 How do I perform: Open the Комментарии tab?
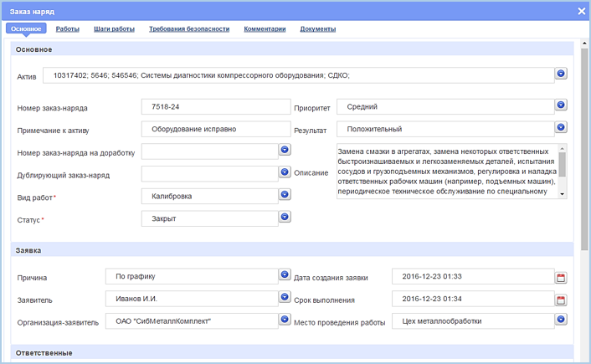265,29
